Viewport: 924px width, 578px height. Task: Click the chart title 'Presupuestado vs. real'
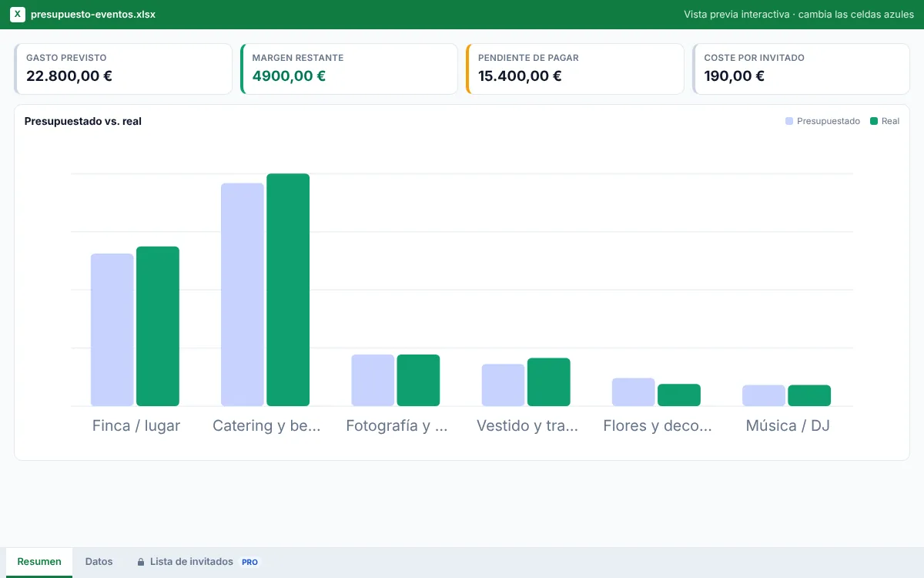click(83, 121)
